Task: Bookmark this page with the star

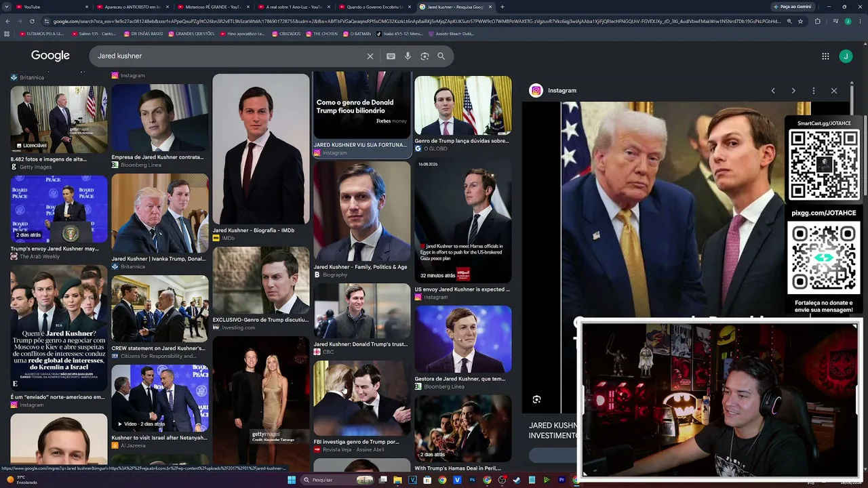Action: 801,21
